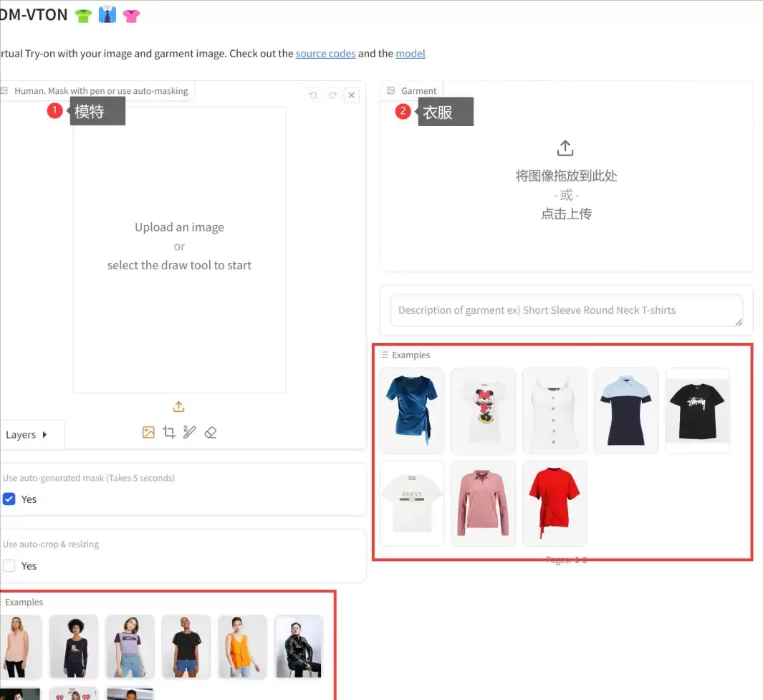This screenshot has height=700, width=763.
Task: Choose blue velvet wrap top example
Action: pyautogui.click(x=412, y=411)
